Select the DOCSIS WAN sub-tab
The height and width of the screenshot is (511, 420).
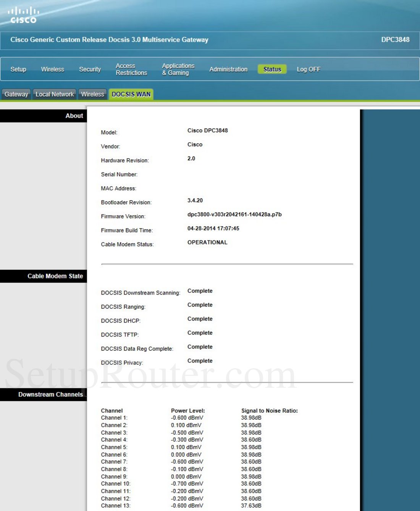131,94
